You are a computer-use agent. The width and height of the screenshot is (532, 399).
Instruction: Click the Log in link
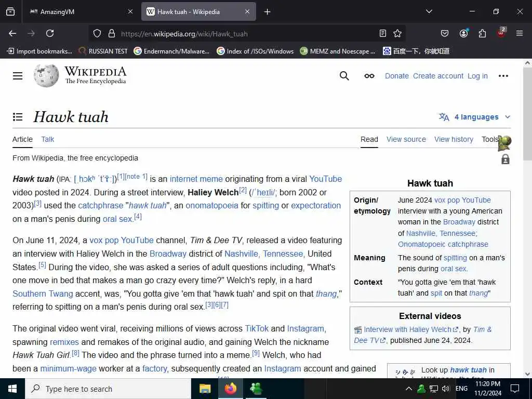pyautogui.click(x=477, y=76)
